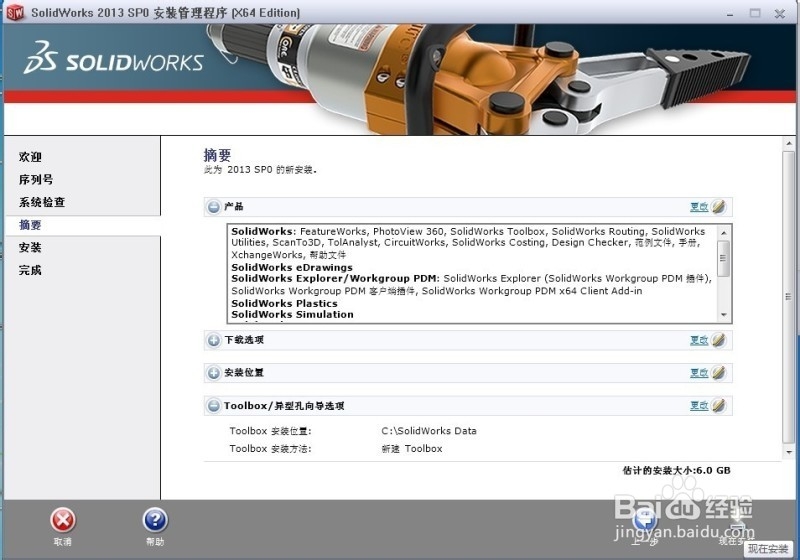Viewport: 800px width, 560px height.
Task: Click the SolidWorks eDrawings entry
Action: [x=292, y=267]
